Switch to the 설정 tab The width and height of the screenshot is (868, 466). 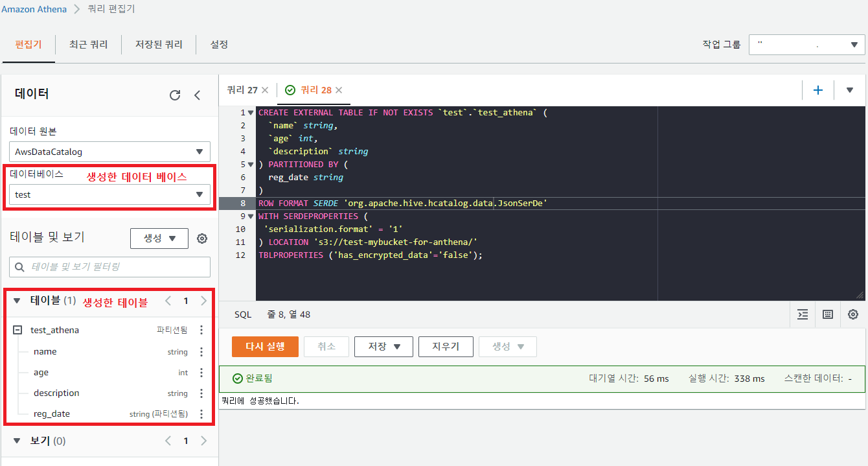[219, 45]
